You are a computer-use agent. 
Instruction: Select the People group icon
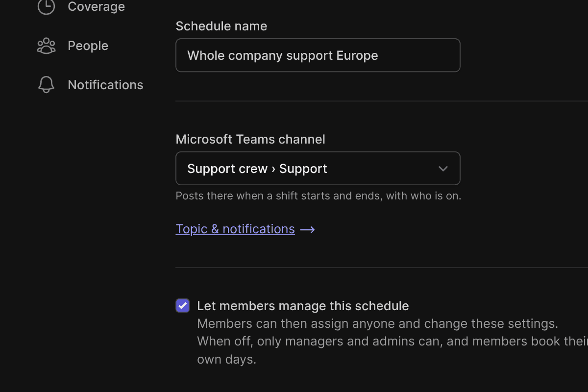(x=46, y=46)
